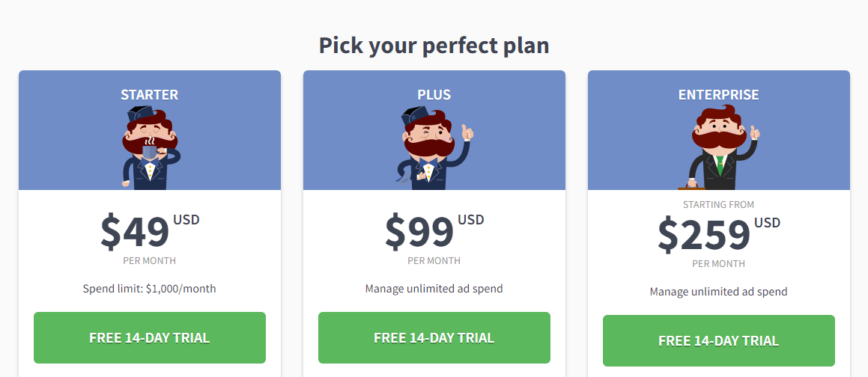
Task: Click the $259 Enterprise price
Action: click(x=704, y=234)
